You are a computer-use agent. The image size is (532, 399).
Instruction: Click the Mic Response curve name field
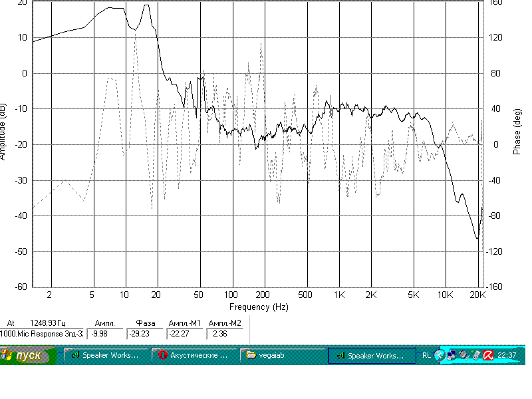[x=41, y=334]
